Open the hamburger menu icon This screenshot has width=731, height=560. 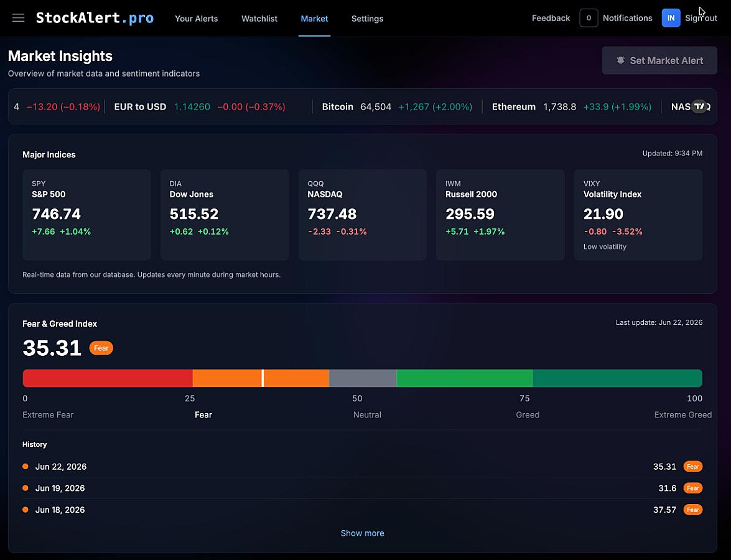tap(18, 18)
